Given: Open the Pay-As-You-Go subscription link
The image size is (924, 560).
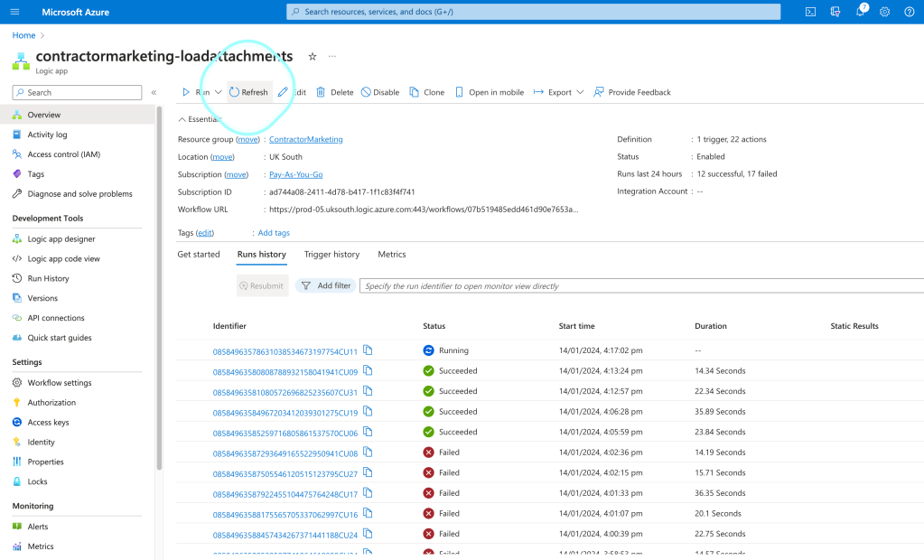Looking at the screenshot, I should (x=296, y=174).
